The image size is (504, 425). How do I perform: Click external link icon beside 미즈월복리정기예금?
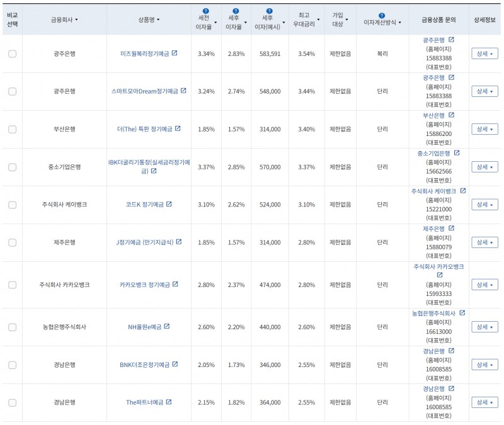175,53
